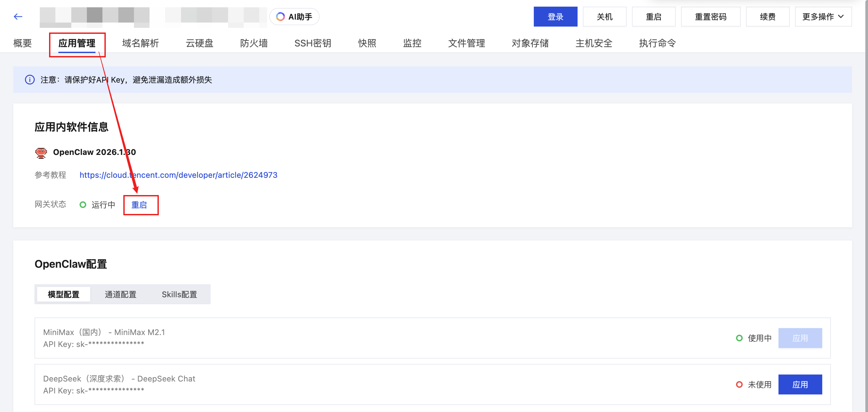Open the tutorial link to cloud.tencent.com
This screenshot has height=412, width=868.
click(x=178, y=174)
